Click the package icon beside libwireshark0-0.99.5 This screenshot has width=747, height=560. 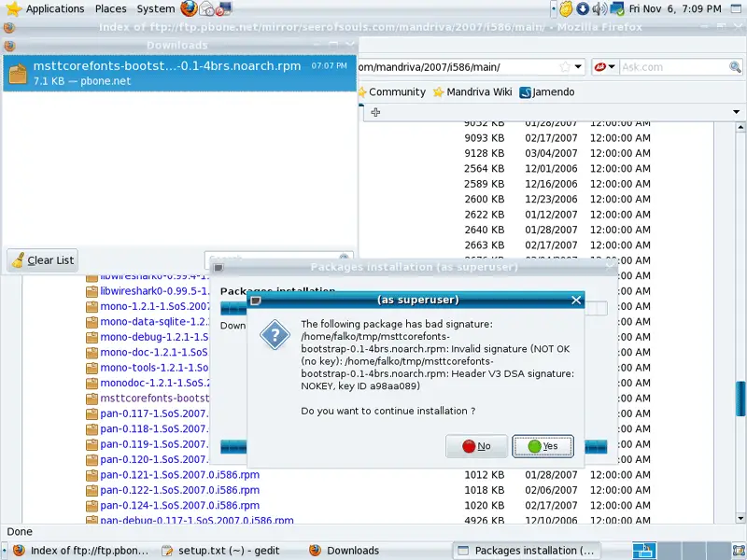click(x=92, y=291)
